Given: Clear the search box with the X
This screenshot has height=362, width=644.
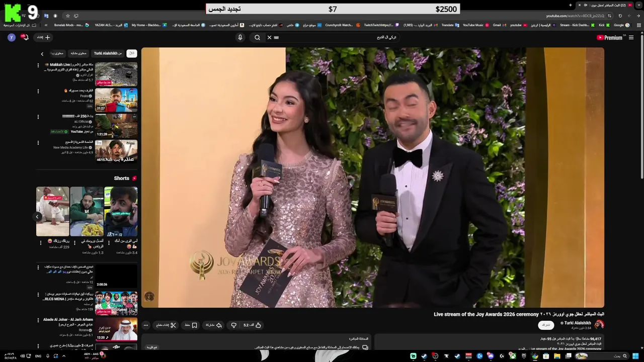Looking at the screenshot, I should click(x=269, y=37).
